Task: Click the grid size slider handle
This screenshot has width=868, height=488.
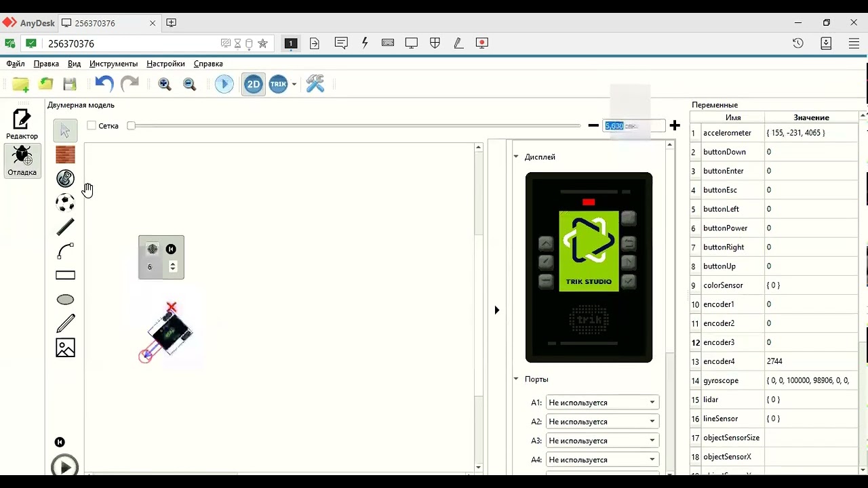Action: click(x=131, y=126)
